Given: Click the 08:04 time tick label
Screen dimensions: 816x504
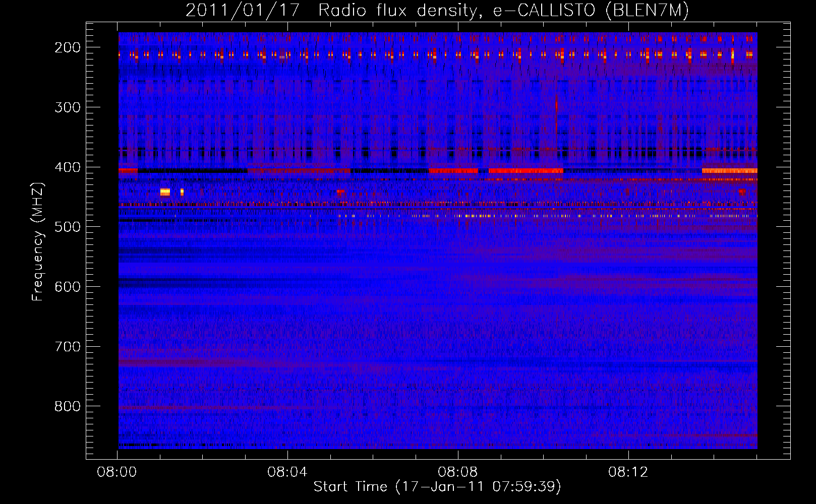Looking at the screenshot, I should (x=287, y=472).
